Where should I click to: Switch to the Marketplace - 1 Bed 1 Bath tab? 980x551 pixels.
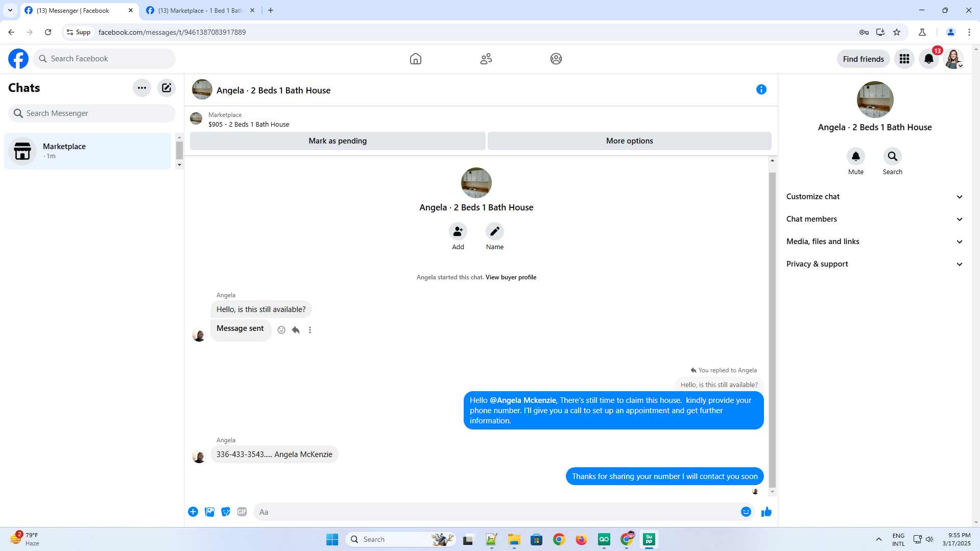pyautogui.click(x=201, y=11)
